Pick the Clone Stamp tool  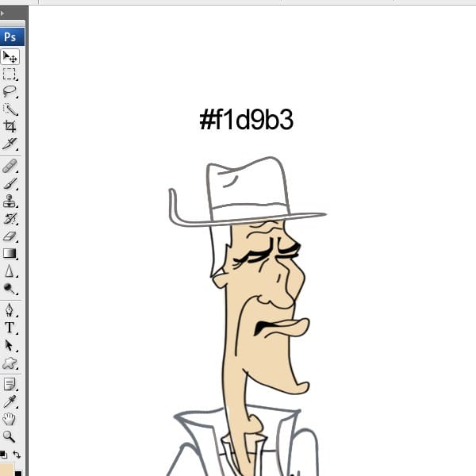pyautogui.click(x=10, y=202)
